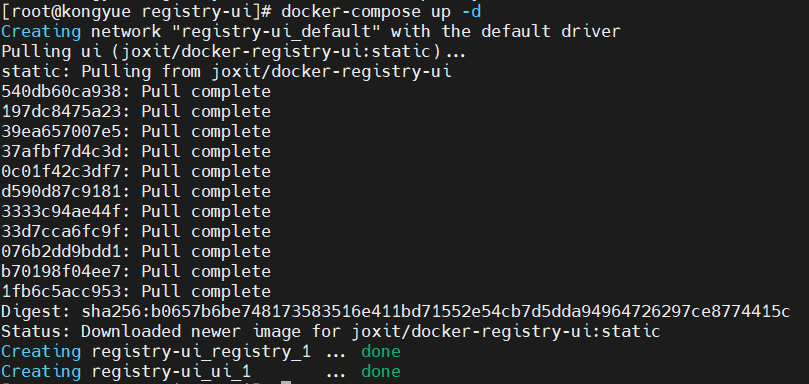Click the docker-compose up -d command text
809x384 pixels.
[x=381, y=11]
